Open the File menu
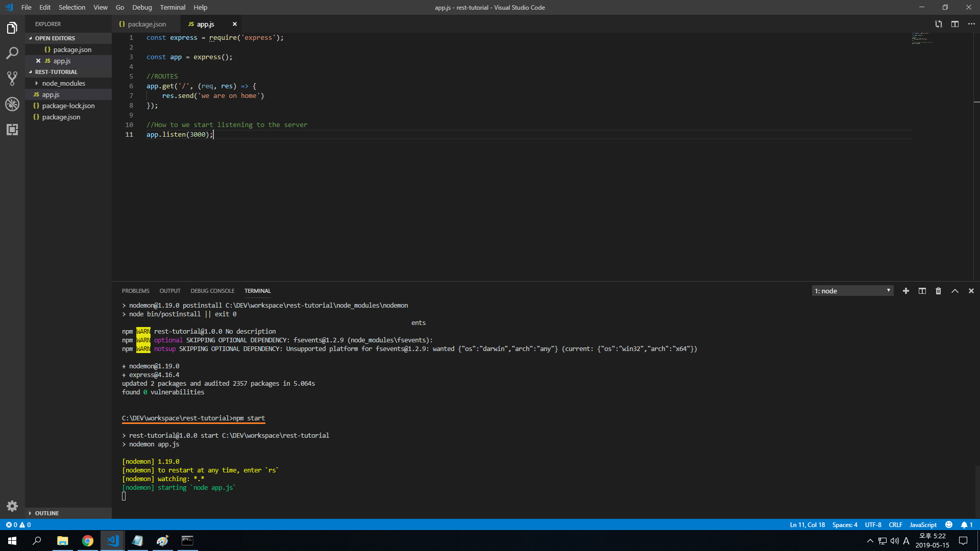The height and width of the screenshot is (551, 980). (x=27, y=7)
